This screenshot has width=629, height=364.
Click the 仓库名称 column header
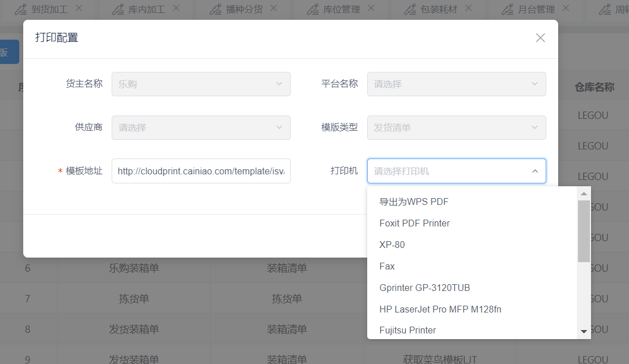594,87
